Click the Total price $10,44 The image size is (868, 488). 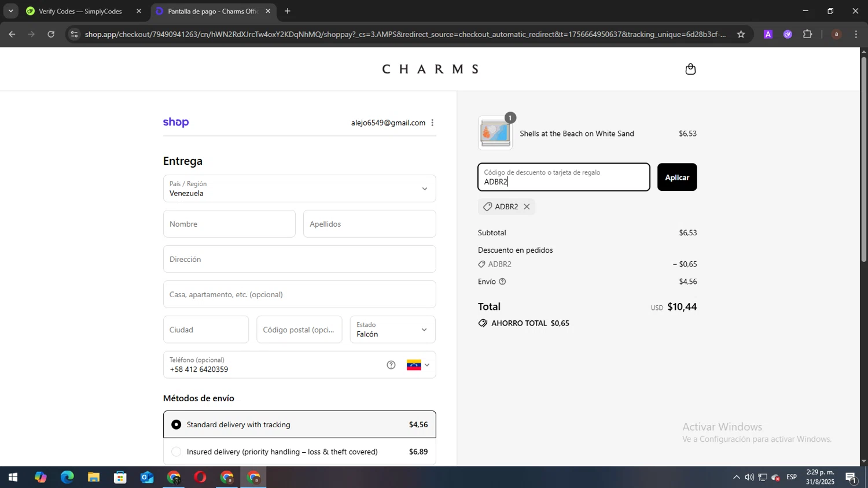[682, 307]
